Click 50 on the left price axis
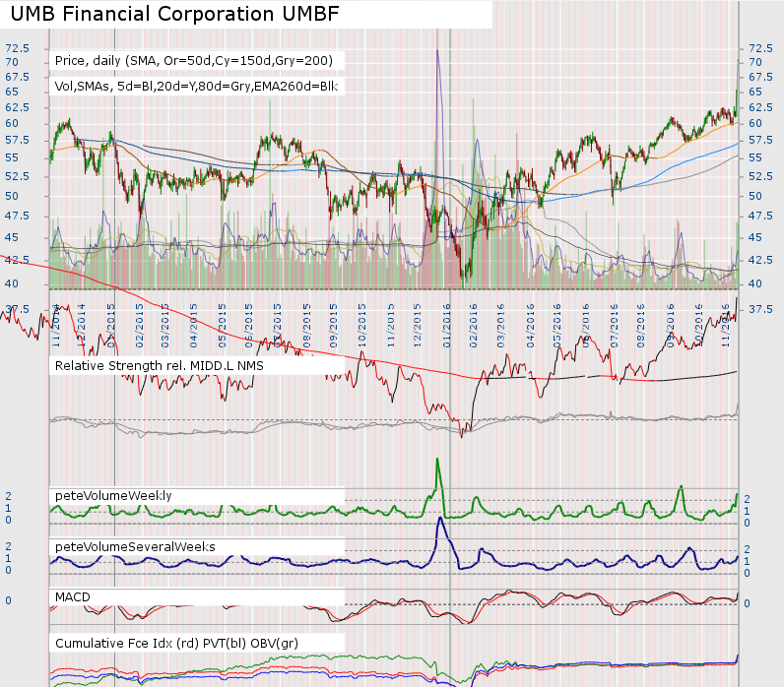This screenshot has width=784, height=687. pyautogui.click(x=12, y=196)
